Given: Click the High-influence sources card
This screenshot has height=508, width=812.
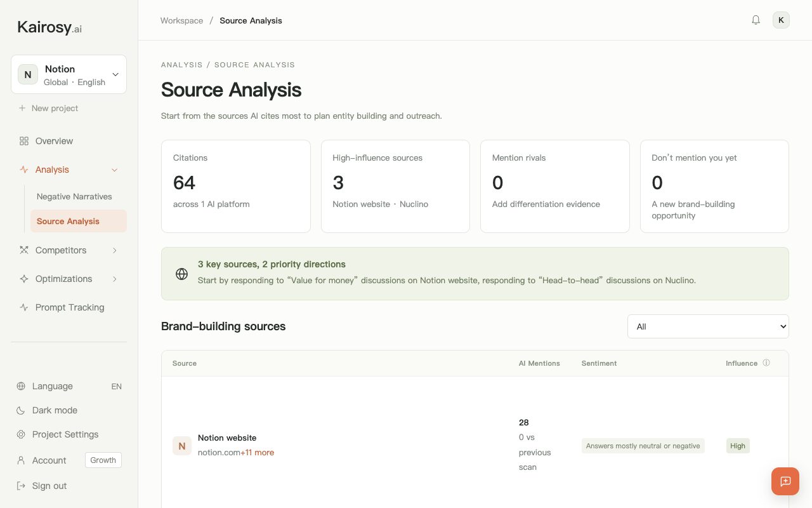Looking at the screenshot, I should pyautogui.click(x=395, y=187).
